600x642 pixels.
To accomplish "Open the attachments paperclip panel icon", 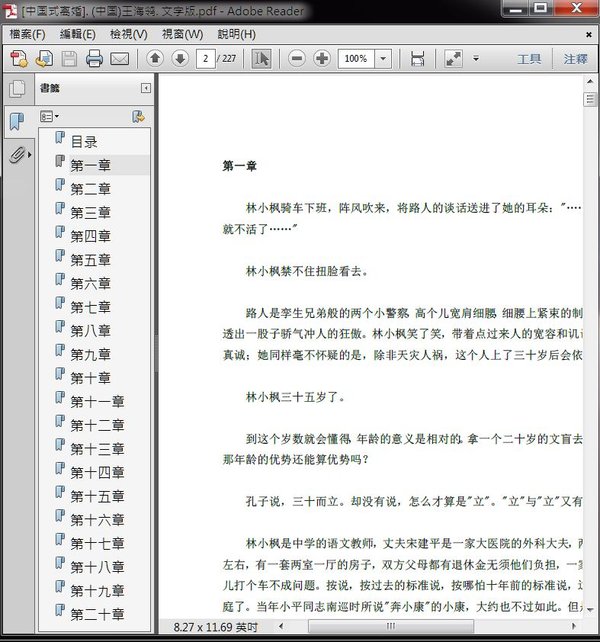I will tap(17, 155).
